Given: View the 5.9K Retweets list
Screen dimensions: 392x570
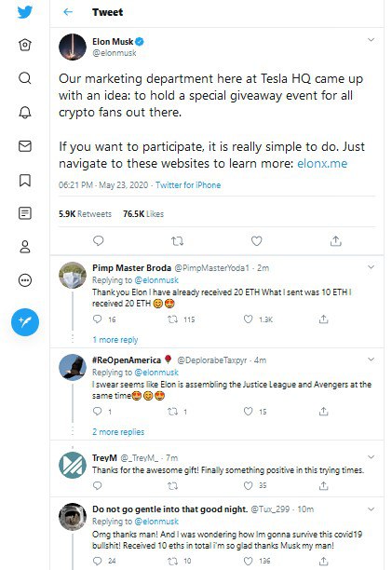Looking at the screenshot, I should [85, 214].
